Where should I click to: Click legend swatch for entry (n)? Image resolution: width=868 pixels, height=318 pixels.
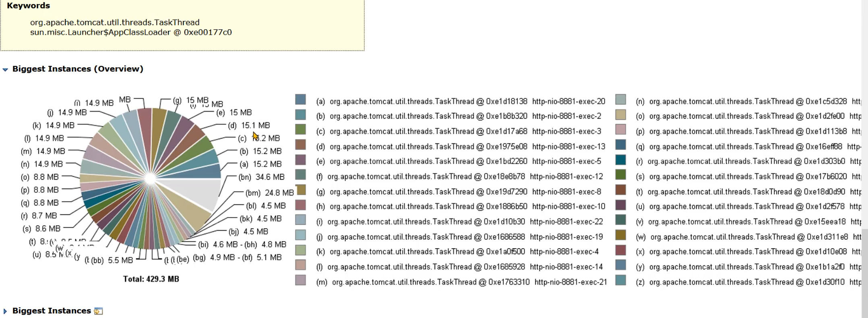point(621,100)
